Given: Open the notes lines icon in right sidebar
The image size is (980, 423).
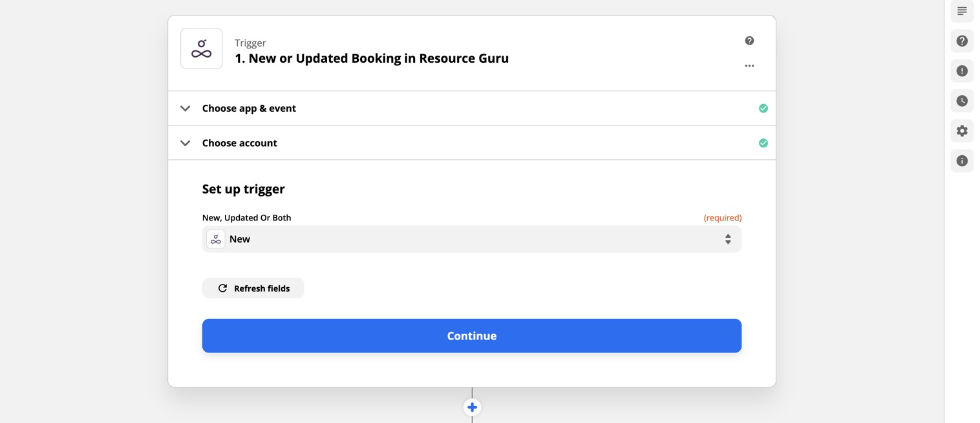Looking at the screenshot, I should click(962, 11).
